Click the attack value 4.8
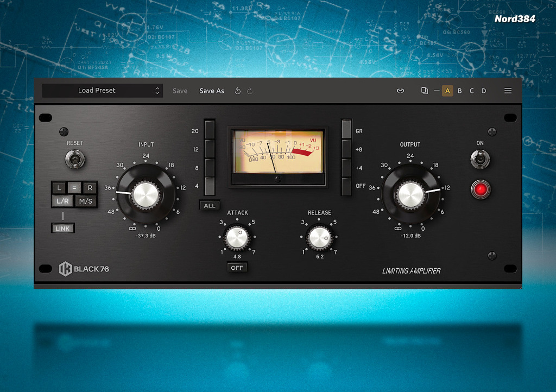The width and height of the screenshot is (556, 392). pos(237,256)
